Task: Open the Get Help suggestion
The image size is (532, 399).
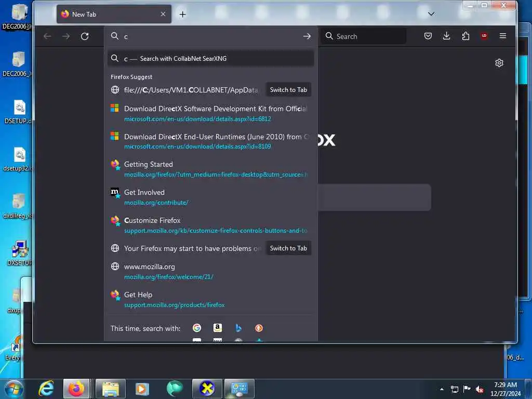Action: [x=211, y=299]
